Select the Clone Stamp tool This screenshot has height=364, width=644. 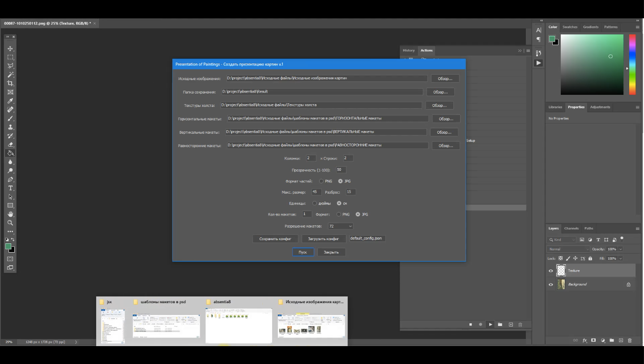[10, 127]
